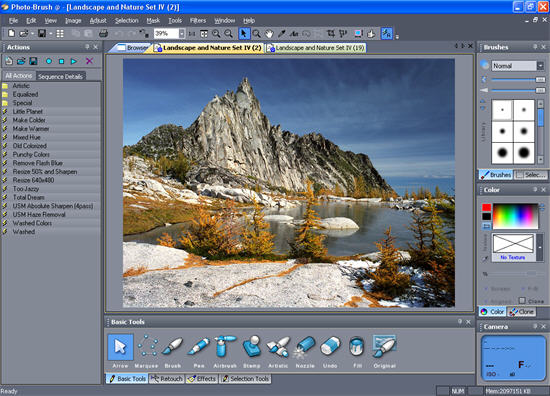Screen dimensions: 550x396
Task: Pin the Brushes panel
Action: pos(535,46)
